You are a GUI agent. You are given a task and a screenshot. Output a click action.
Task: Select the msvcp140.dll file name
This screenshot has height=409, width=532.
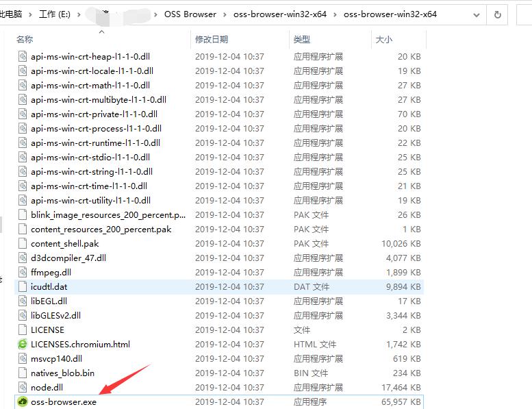point(56,359)
